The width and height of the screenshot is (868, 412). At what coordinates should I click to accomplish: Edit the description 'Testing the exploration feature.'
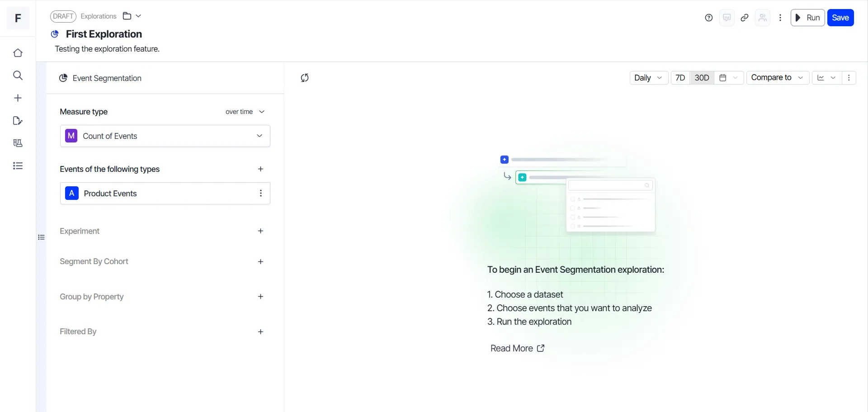tap(107, 49)
